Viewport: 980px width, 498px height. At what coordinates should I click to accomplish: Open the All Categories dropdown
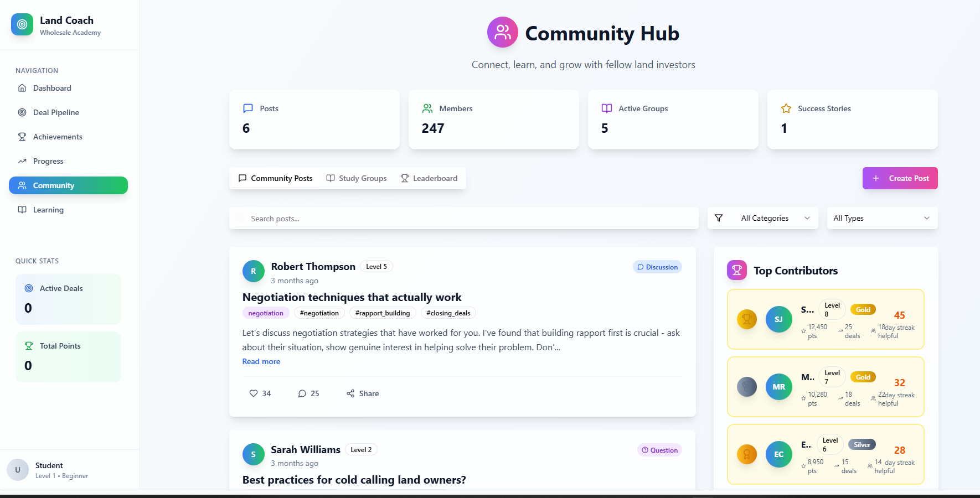pos(774,218)
